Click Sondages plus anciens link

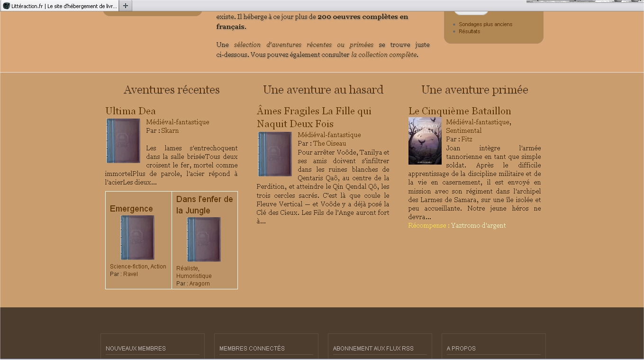(485, 24)
